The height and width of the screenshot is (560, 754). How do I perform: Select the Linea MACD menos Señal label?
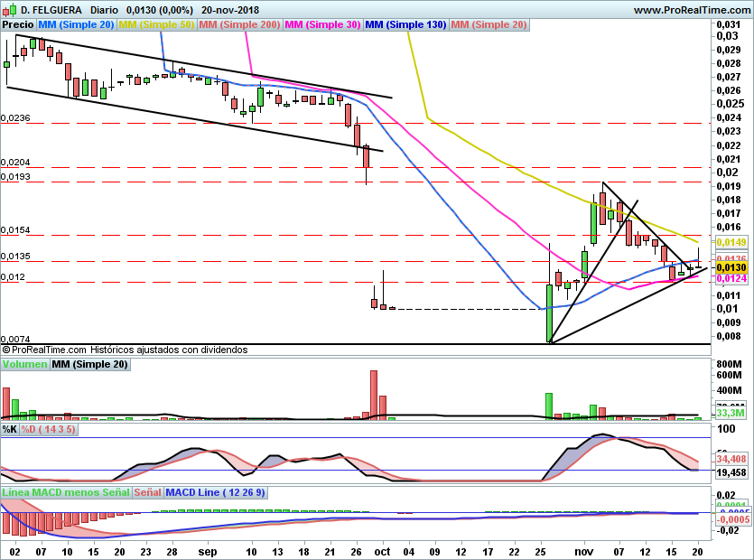pos(66,493)
